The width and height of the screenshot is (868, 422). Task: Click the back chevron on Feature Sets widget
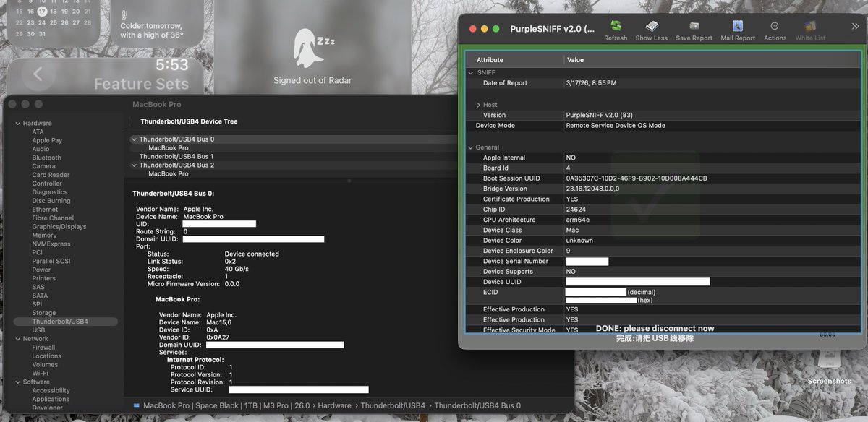coord(38,74)
